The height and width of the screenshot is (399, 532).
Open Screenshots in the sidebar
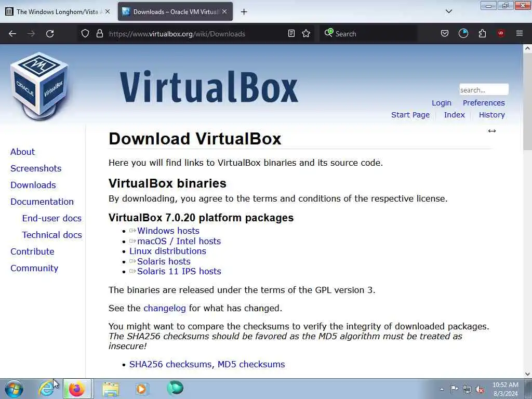click(x=36, y=168)
